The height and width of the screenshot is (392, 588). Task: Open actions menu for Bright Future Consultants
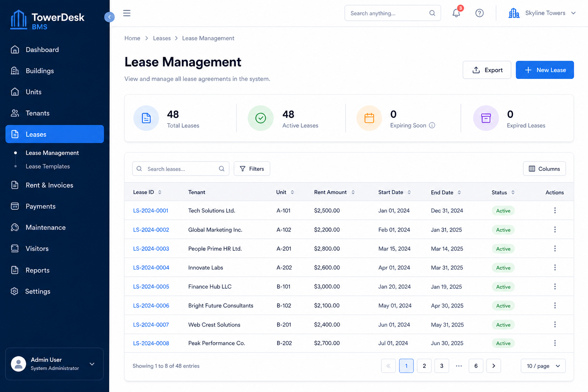[x=555, y=305]
